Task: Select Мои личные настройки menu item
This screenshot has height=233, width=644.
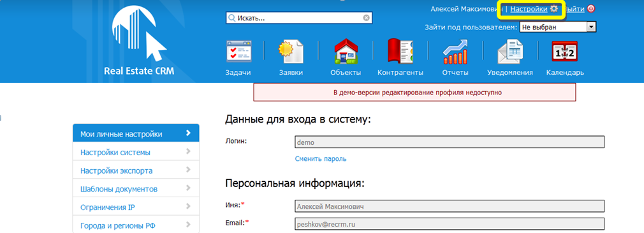Action: 136,133
